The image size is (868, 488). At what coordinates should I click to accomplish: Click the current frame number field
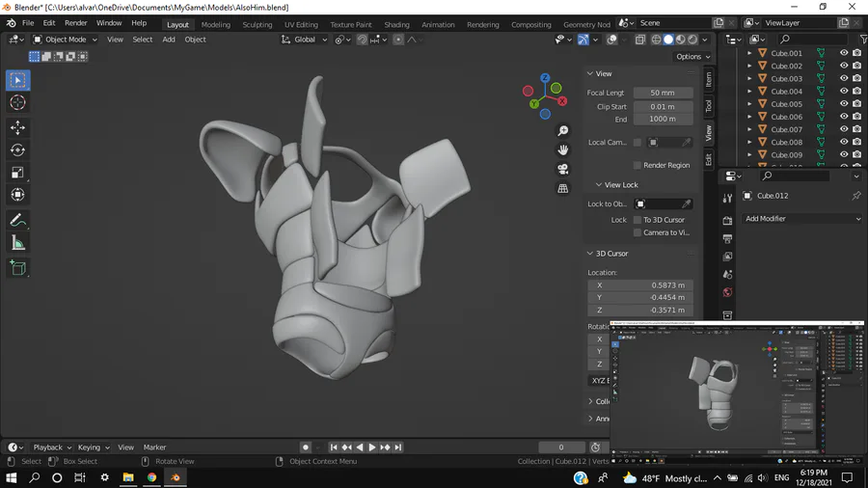tap(560, 447)
